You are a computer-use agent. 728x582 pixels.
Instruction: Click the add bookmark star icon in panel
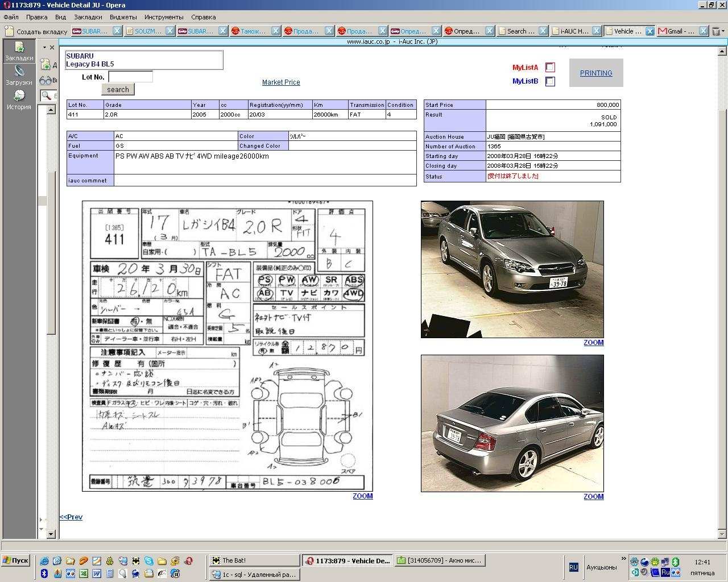point(45,65)
